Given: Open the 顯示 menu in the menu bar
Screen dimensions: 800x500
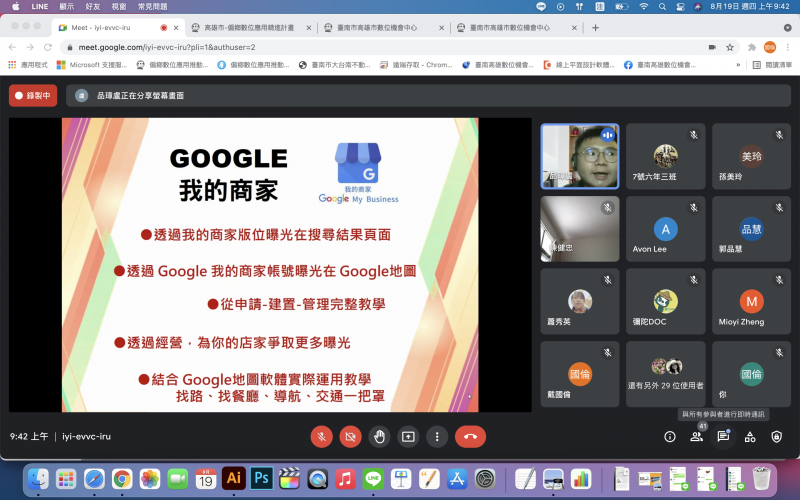Looking at the screenshot, I should (66, 7).
